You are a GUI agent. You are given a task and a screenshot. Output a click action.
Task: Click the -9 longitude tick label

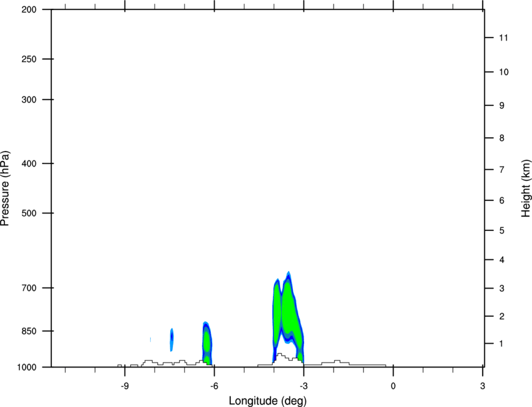click(x=125, y=386)
